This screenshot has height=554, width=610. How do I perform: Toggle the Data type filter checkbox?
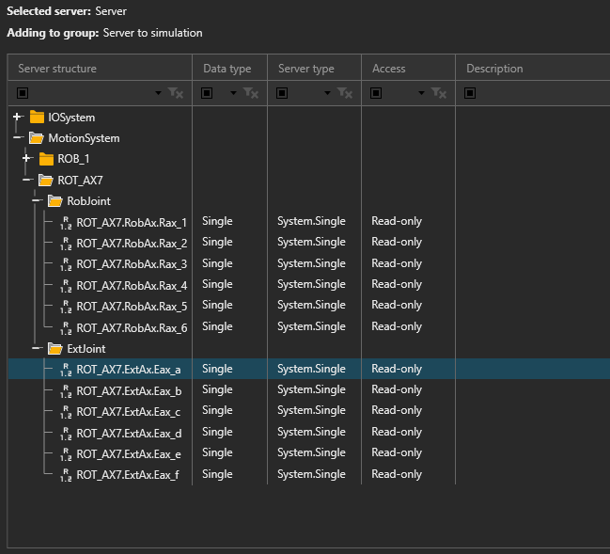(x=208, y=93)
